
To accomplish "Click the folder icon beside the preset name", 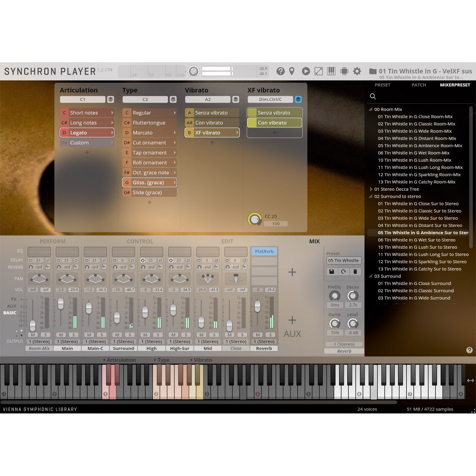I will pos(373,71).
